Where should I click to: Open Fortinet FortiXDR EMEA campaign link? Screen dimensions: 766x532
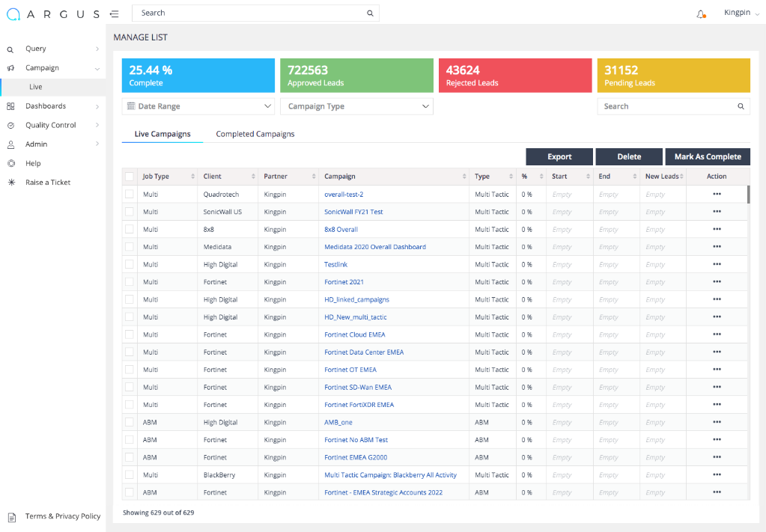click(x=359, y=405)
